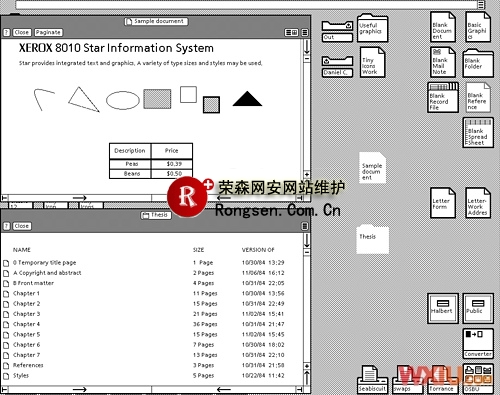Open the Public file drawer icon
500x395 pixels.
pos(478,308)
